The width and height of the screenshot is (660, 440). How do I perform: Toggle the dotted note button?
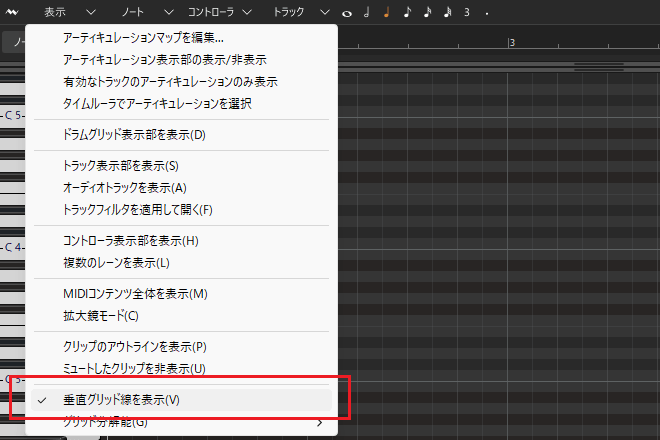coord(485,13)
